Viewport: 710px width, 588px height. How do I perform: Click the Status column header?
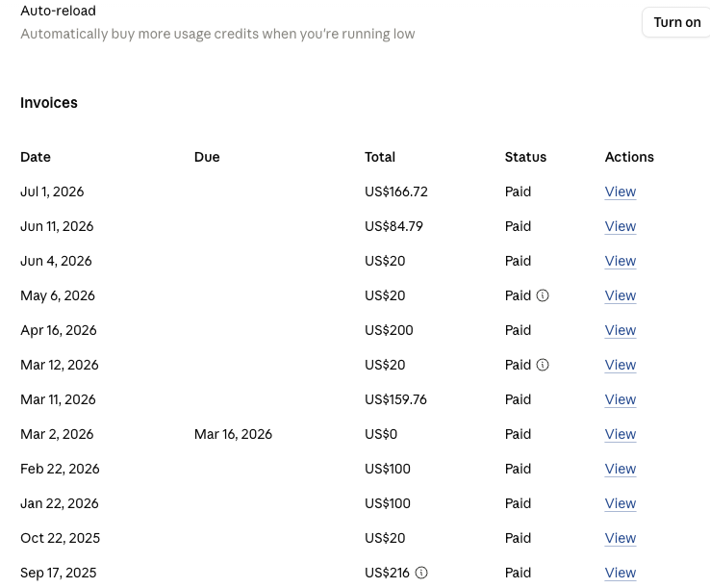525,157
